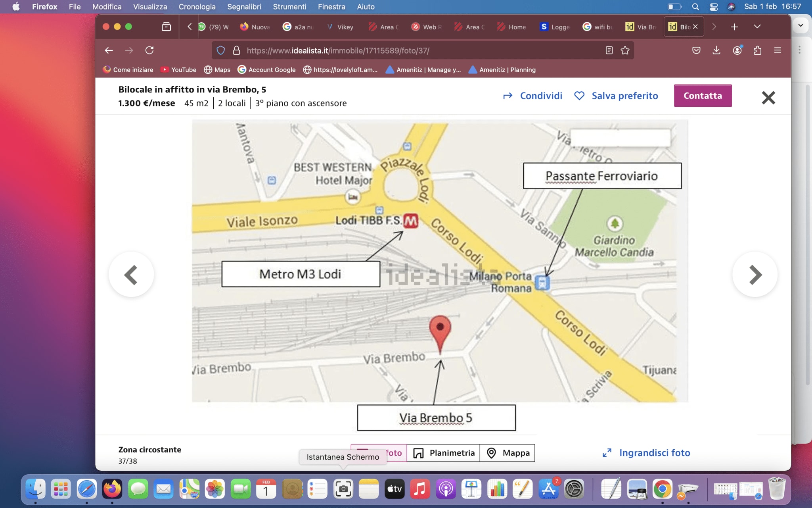Open the Firefox hamburger application menu

coord(778,50)
